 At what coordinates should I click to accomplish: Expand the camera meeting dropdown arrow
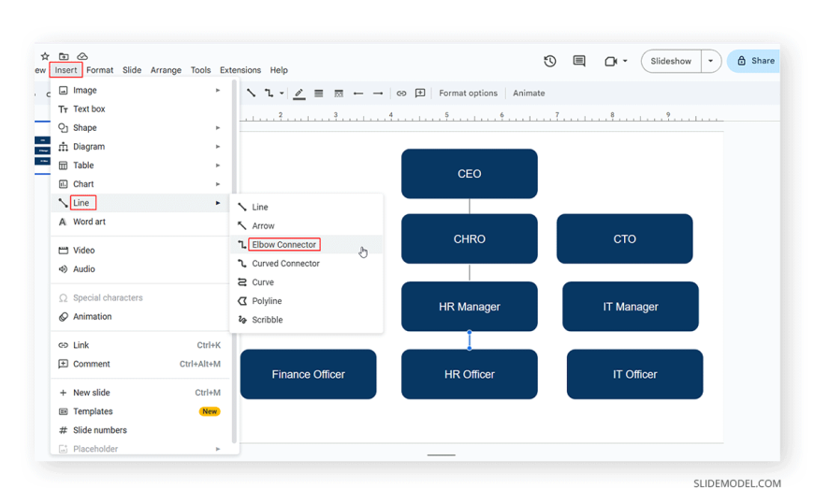click(625, 62)
